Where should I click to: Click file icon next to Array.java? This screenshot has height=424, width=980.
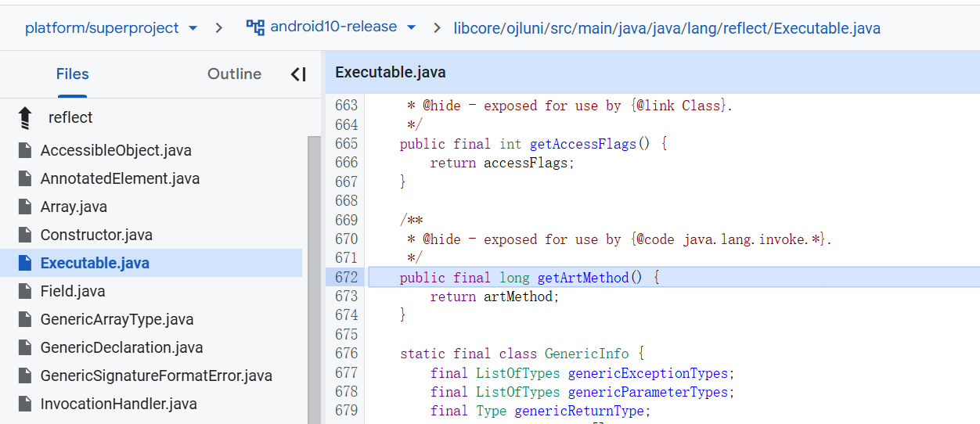pyautogui.click(x=25, y=207)
